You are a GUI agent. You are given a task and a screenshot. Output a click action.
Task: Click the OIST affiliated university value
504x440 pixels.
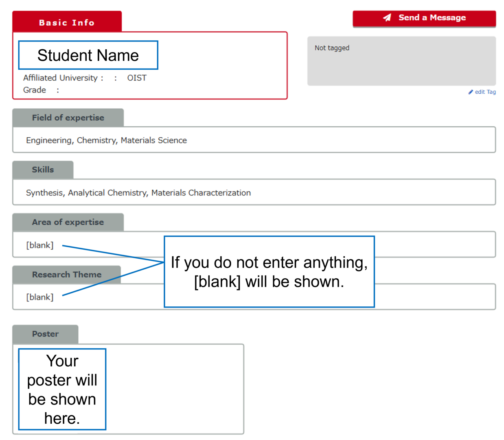coord(137,78)
